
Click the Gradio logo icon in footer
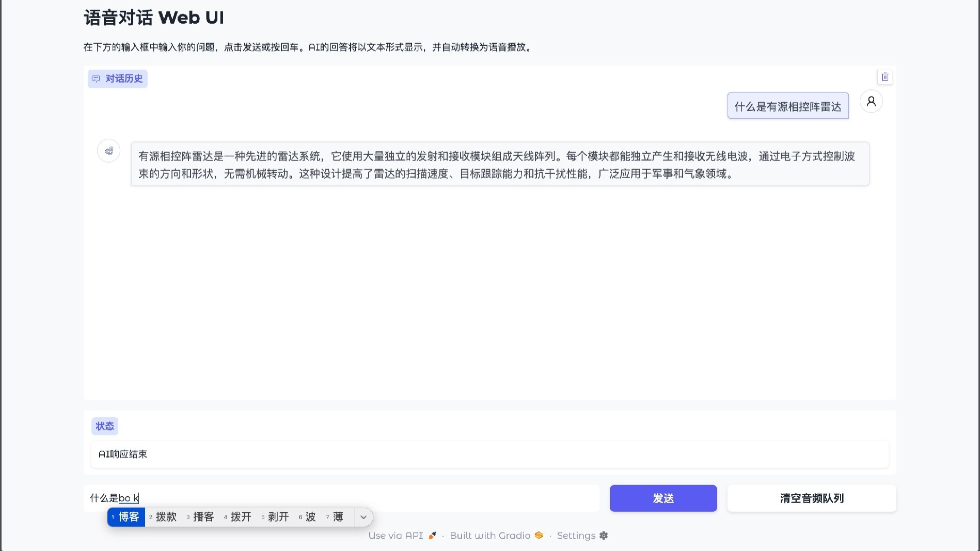coord(539,536)
